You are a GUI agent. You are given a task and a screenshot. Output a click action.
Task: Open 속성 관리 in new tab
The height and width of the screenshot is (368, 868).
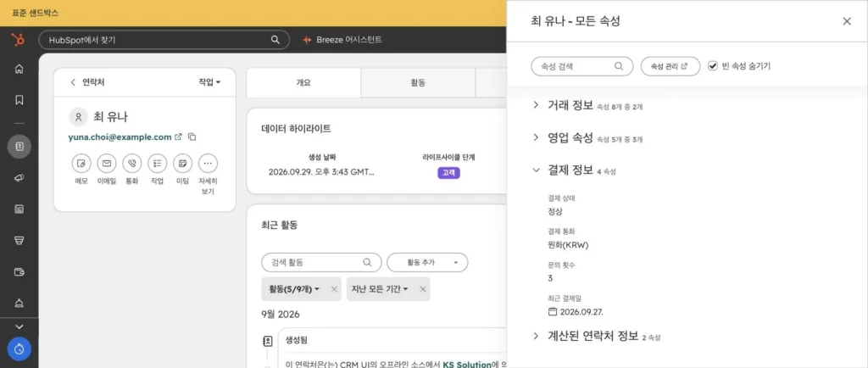[669, 66]
